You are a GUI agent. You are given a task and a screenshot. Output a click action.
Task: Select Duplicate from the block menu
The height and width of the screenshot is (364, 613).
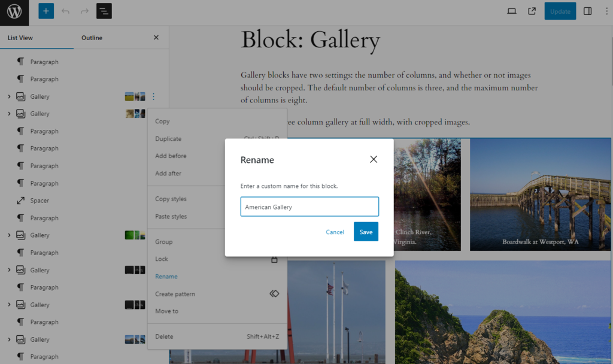tap(167, 138)
